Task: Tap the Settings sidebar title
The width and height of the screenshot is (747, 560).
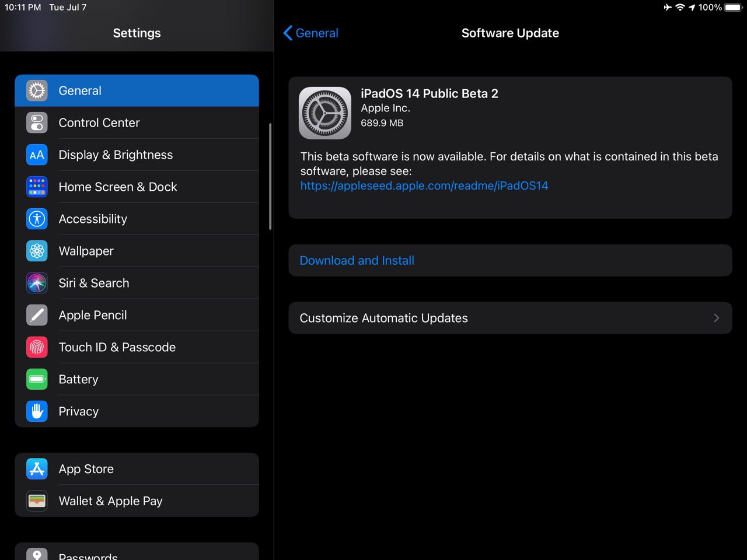Action: [x=137, y=33]
